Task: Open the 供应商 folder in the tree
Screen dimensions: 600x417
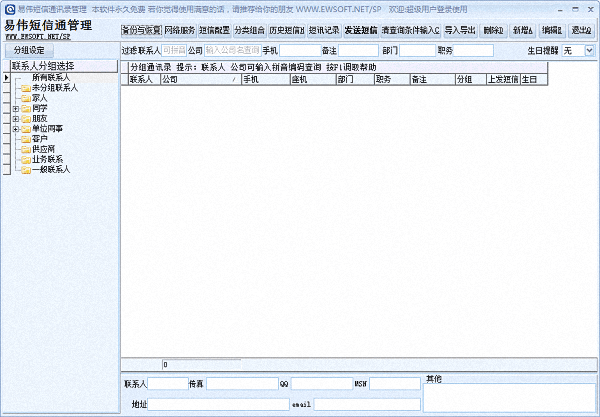Action: (x=26, y=149)
